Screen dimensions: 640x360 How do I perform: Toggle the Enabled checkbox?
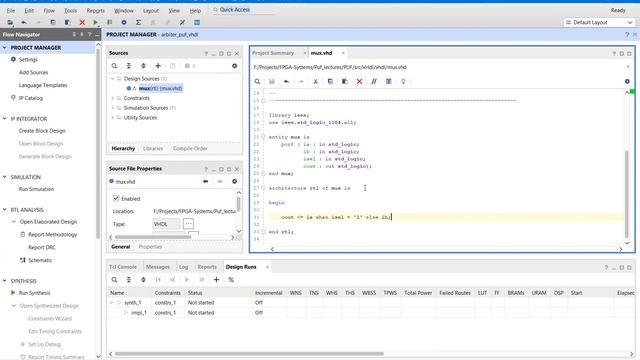click(x=116, y=198)
